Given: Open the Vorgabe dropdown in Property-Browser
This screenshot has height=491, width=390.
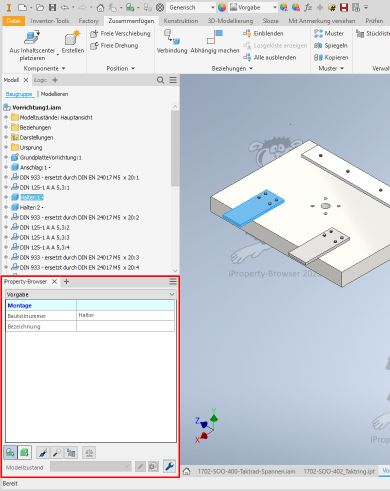Looking at the screenshot, I should tap(90, 294).
